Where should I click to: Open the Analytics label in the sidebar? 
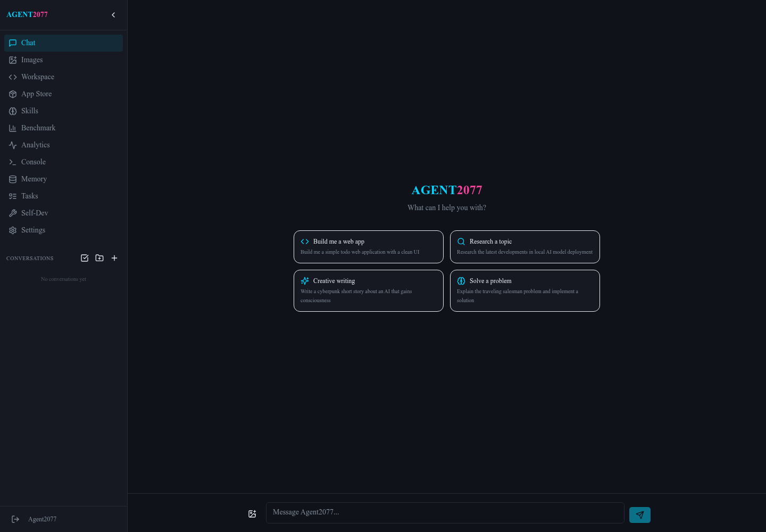click(x=36, y=145)
